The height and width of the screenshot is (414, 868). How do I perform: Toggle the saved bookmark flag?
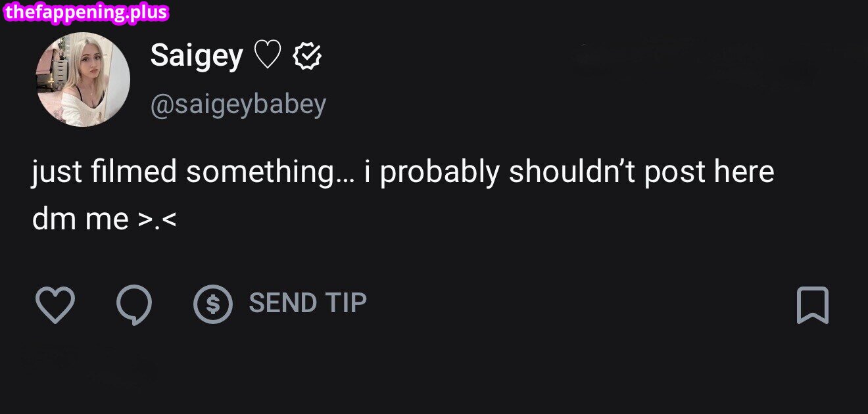813,306
